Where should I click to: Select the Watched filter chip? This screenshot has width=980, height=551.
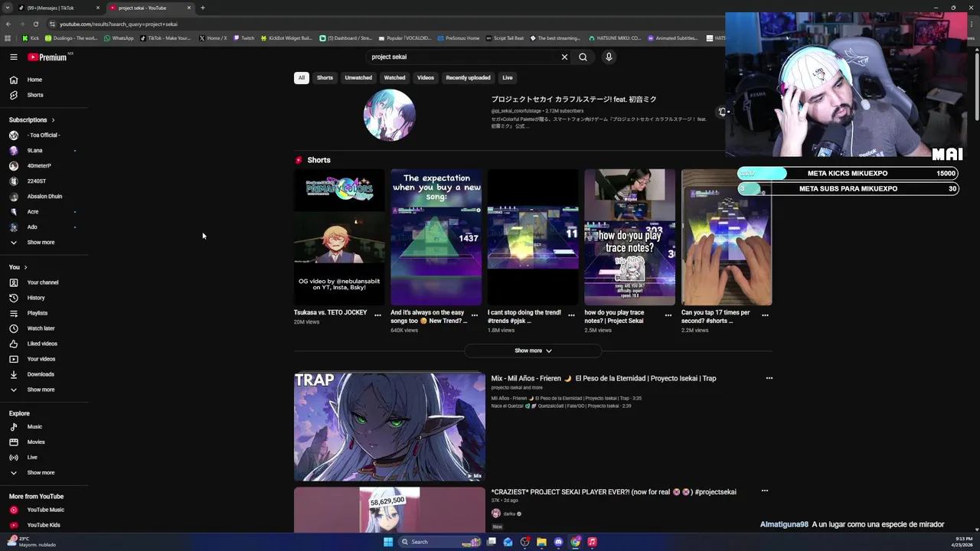click(394, 77)
